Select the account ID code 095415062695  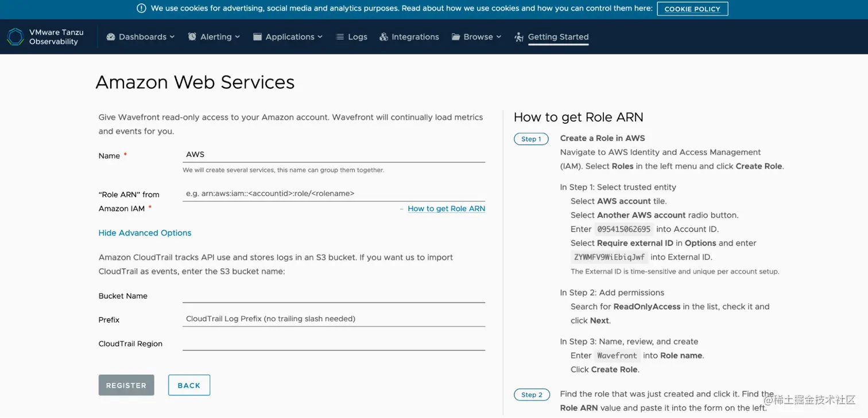tap(623, 229)
